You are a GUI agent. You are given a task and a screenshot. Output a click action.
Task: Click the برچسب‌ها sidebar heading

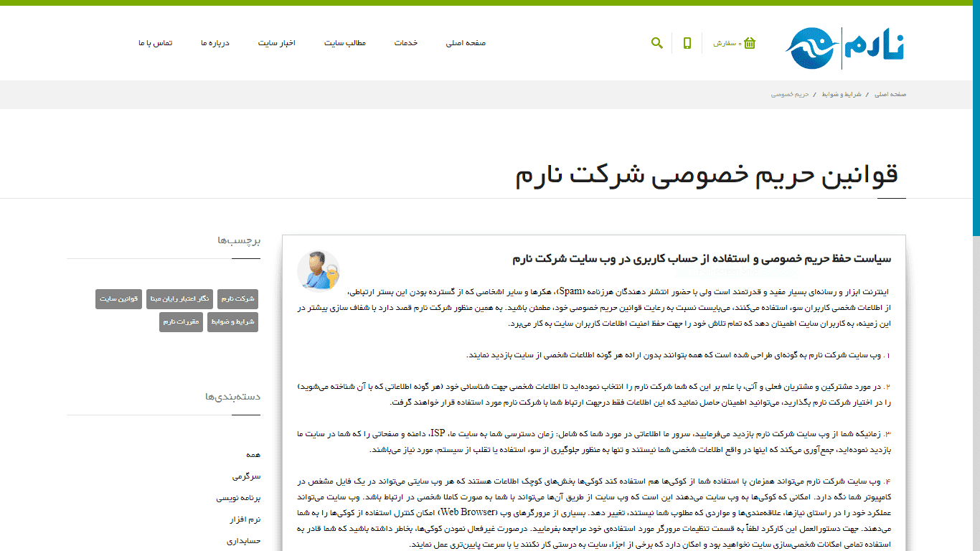tap(240, 240)
